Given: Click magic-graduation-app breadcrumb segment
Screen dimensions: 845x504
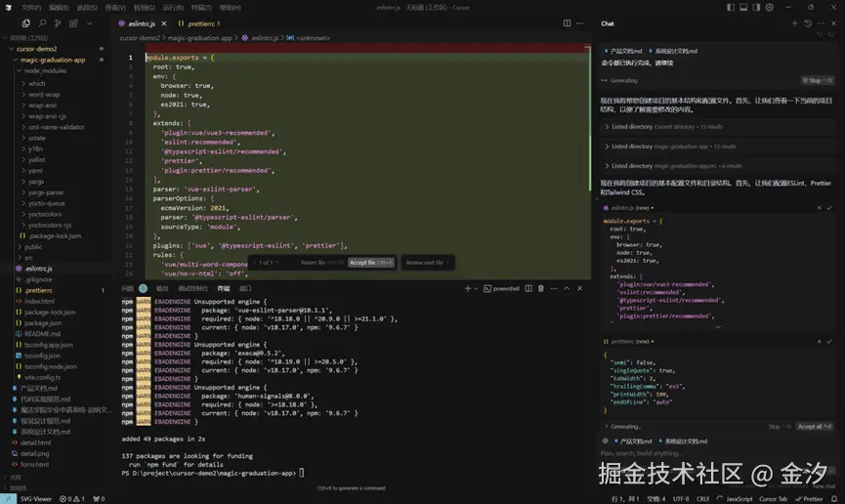Looking at the screenshot, I should 199,38.
